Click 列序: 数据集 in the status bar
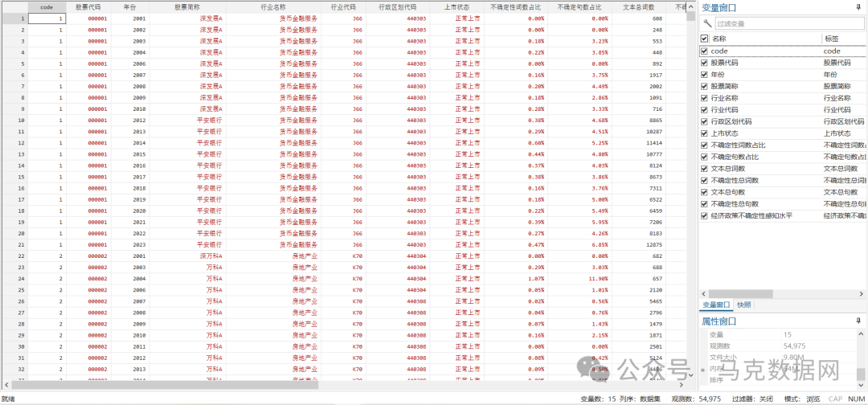 tap(640, 399)
